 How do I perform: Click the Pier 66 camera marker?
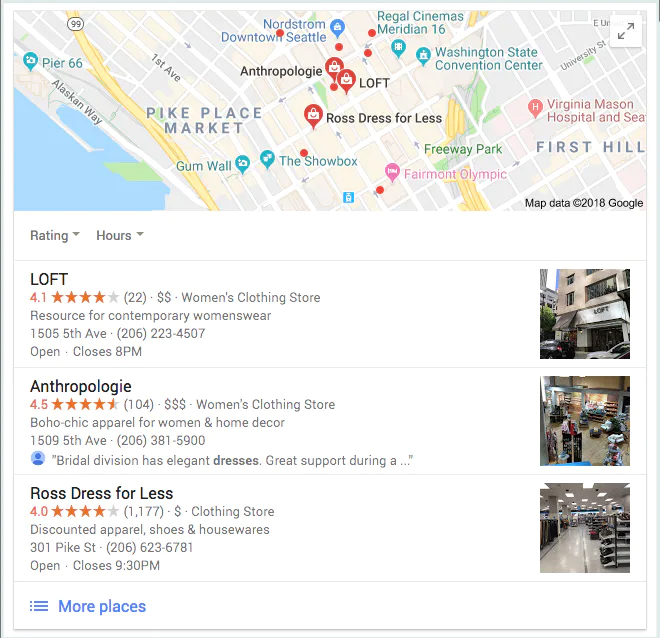[x=30, y=61]
